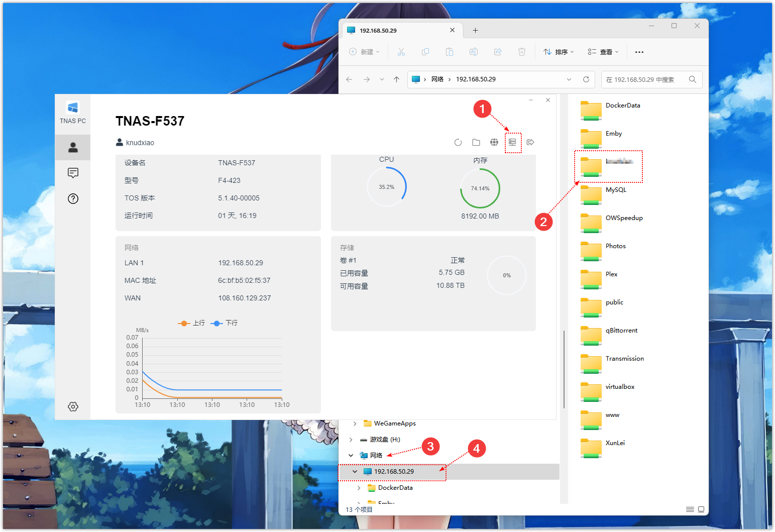This screenshot has height=532, width=775.
Task: Switch to large icons view in status bar
Action: 701,509
